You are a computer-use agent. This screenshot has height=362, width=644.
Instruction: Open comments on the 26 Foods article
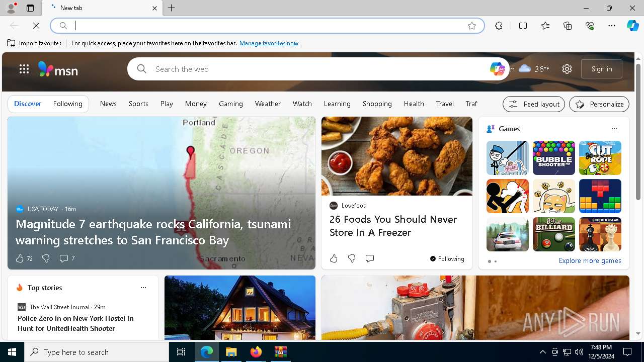tap(370, 258)
